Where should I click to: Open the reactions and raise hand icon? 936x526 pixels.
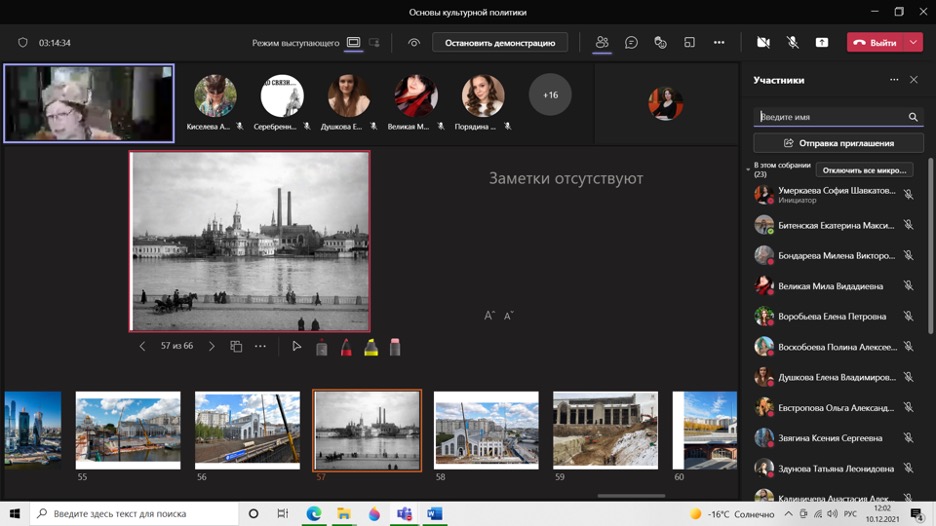(x=660, y=43)
